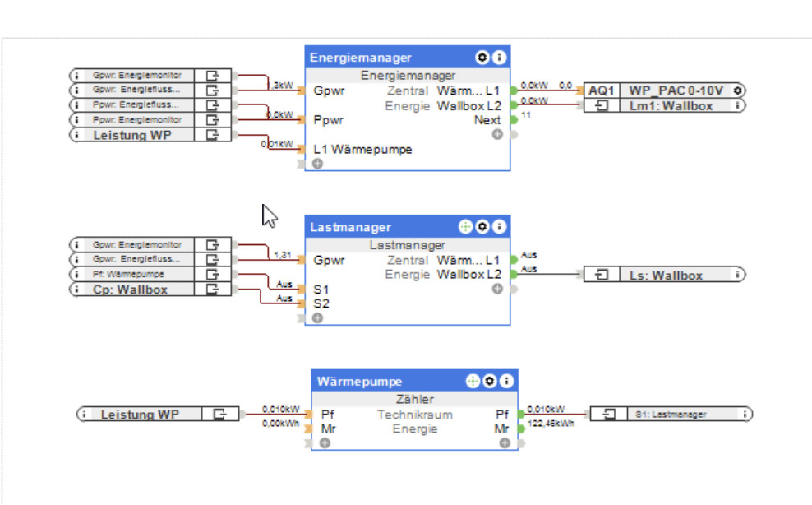Add input with plus below L1 Wärmepumpe

[x=317, y=164]
